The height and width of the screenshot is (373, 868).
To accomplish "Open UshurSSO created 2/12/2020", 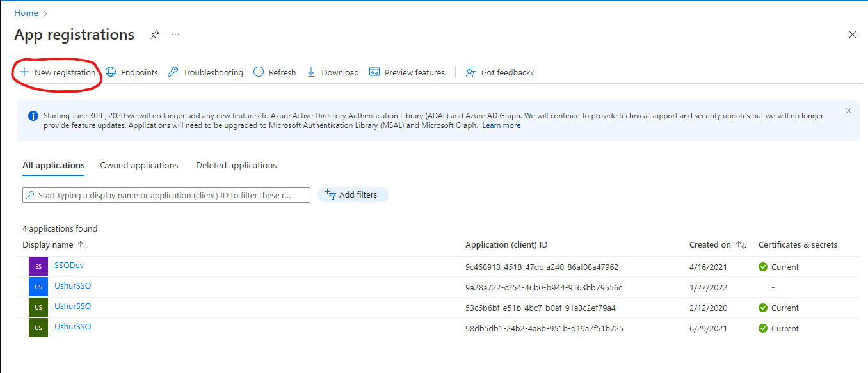I will coord(73,306).
